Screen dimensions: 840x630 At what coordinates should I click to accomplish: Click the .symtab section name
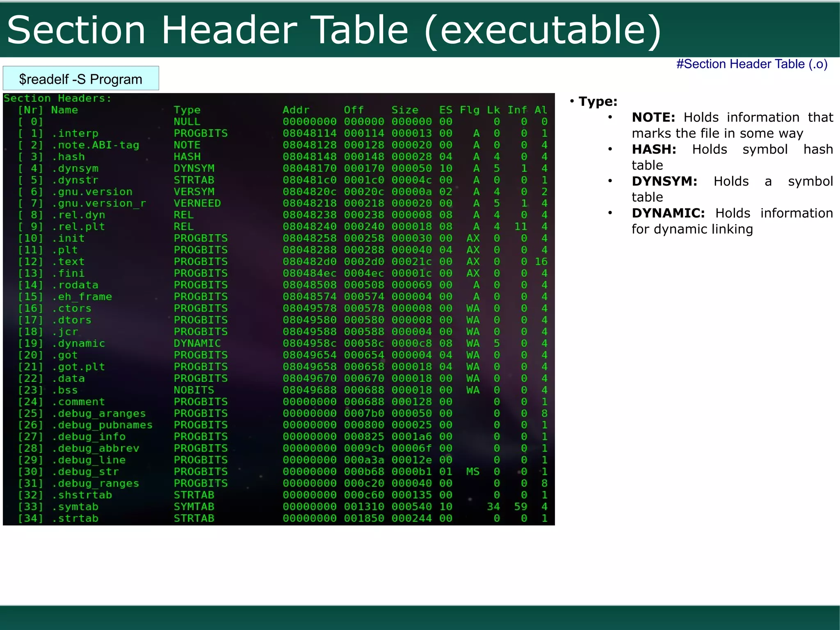[75, 507]
